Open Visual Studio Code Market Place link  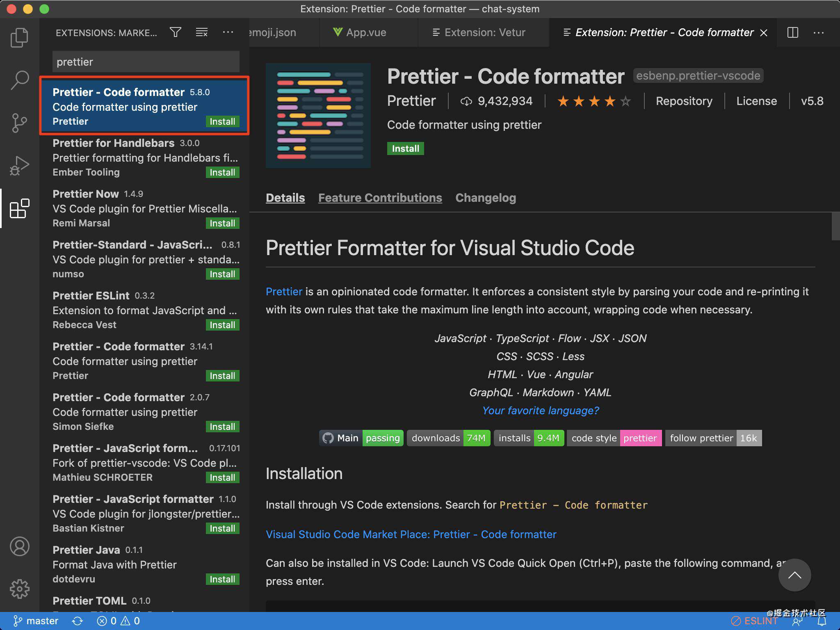(x=411, y=534)
